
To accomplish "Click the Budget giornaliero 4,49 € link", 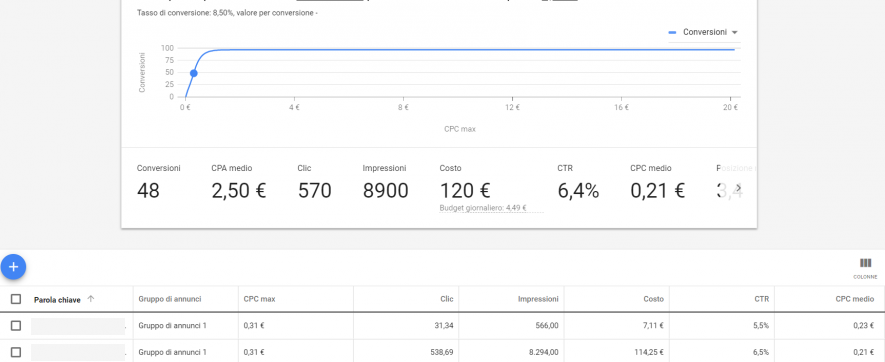I will [483, 208].
